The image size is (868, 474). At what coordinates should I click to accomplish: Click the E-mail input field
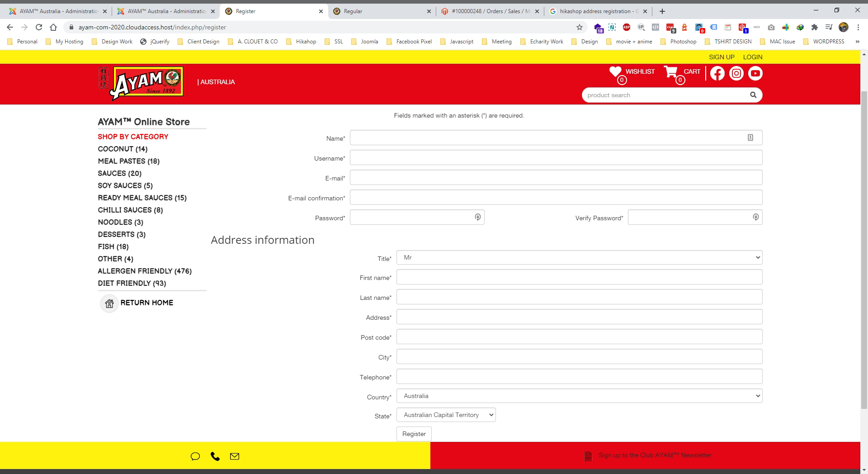click(556, 177)
